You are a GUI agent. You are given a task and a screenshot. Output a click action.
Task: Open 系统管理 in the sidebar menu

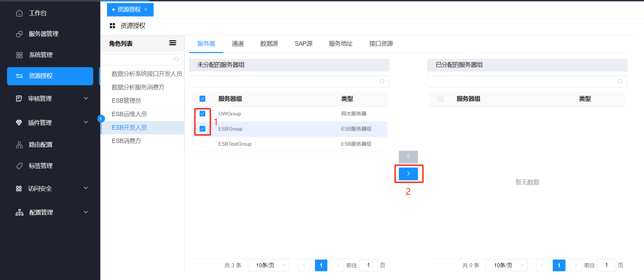pyautogui.click(x=41, y=55)
